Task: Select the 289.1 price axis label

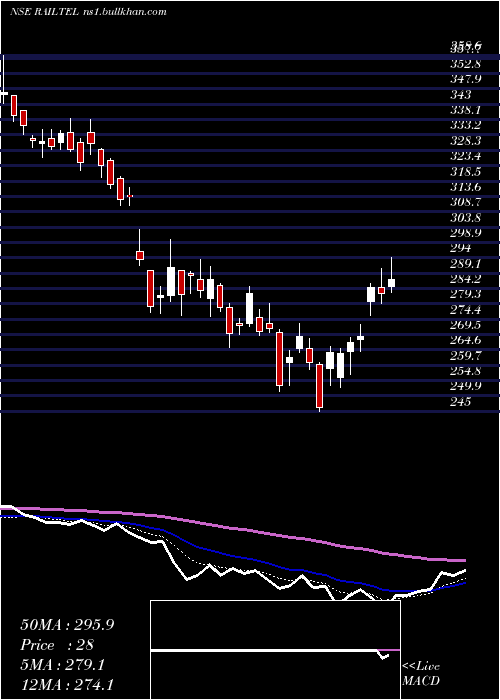Action: [x=466, y=264]
